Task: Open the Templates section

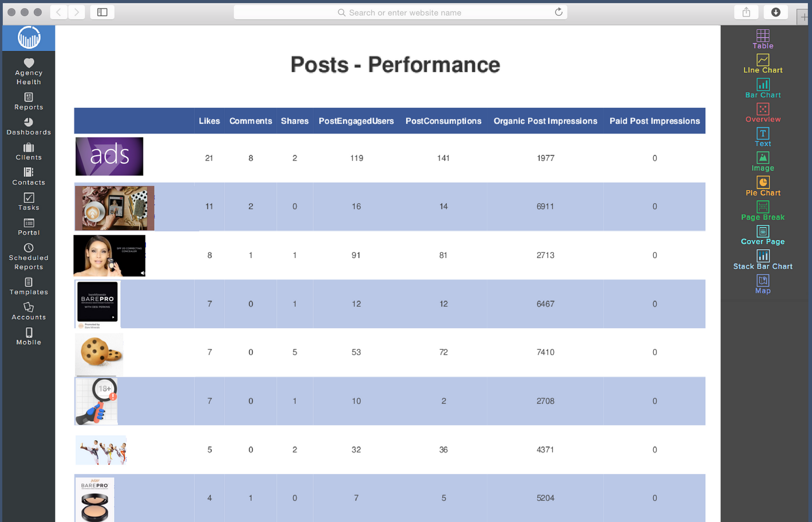Action: [28, 287]
